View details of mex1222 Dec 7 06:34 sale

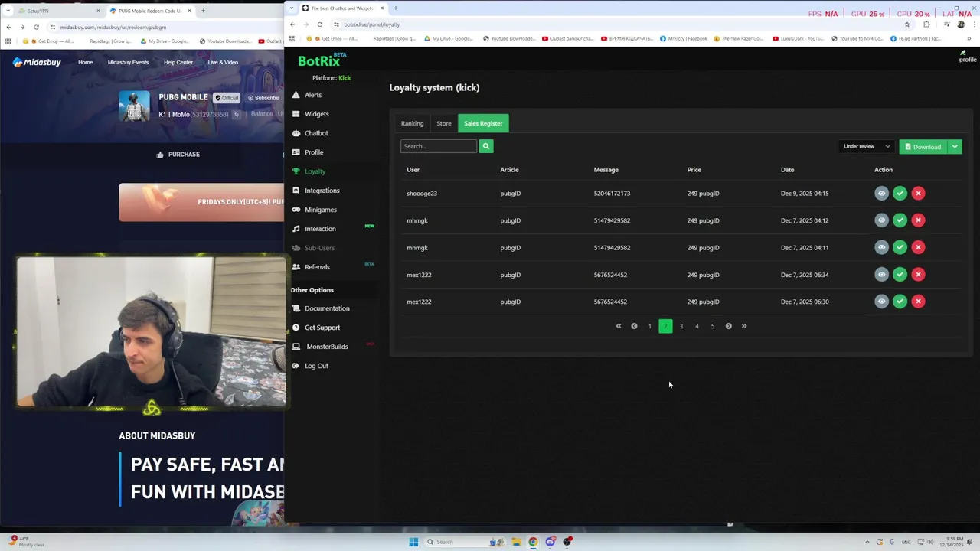[x=881, y=275]
